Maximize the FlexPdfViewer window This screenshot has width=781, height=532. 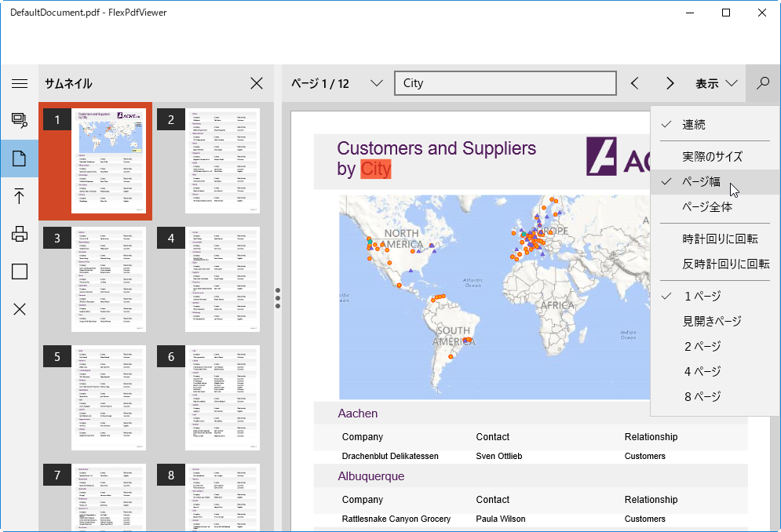726,13
